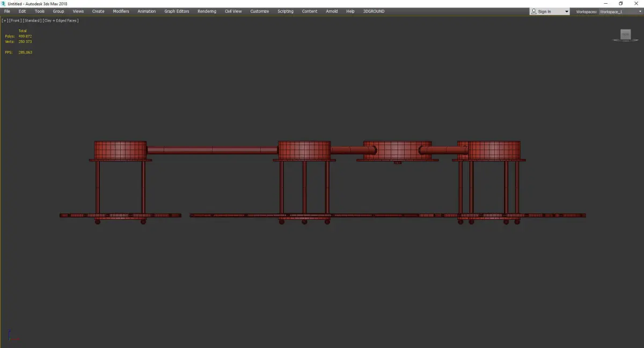Click the 3ds Max application icon in title bar
The height and width of the screenshot is (348, 644).
coord(4,3)
